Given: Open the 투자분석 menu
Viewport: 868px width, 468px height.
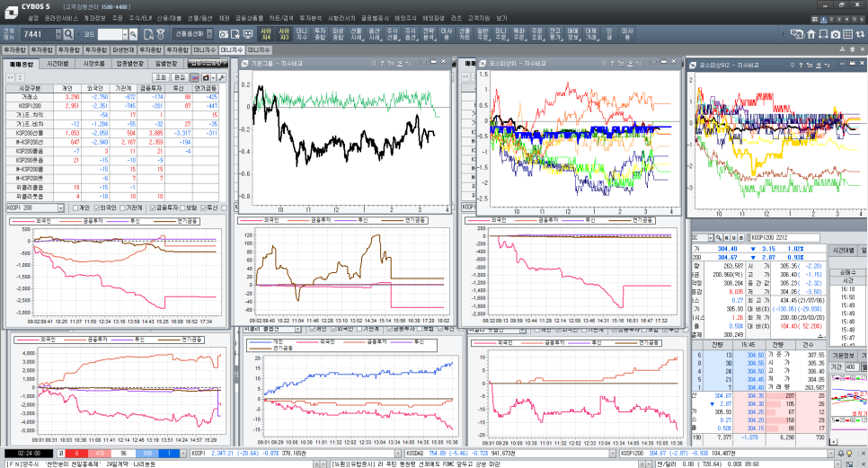Looking at the screenshot, I should (311, 18).
